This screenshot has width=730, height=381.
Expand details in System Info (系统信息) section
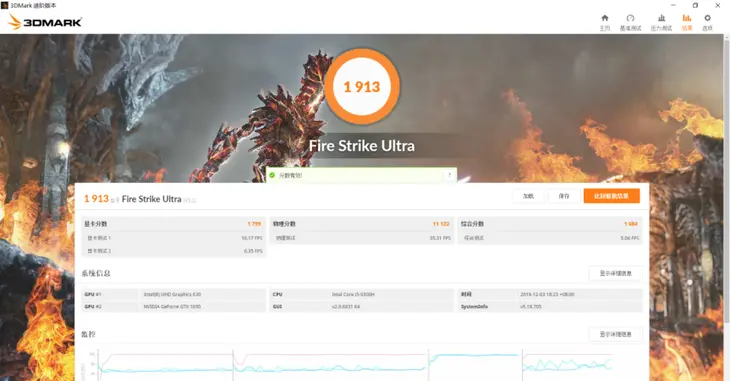(615, 273)
